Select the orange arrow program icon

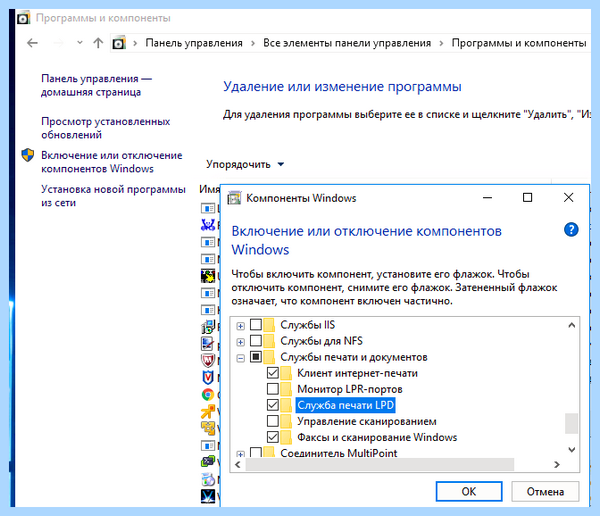click(208, 411)
